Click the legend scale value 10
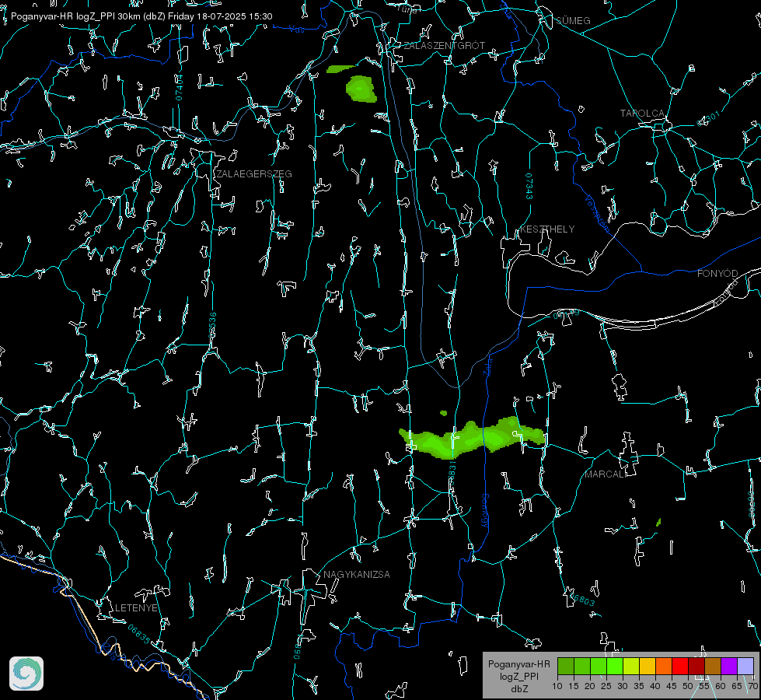The width and height of the screenshot is (761, 700). pyautogui.click(x=557, y=687)
